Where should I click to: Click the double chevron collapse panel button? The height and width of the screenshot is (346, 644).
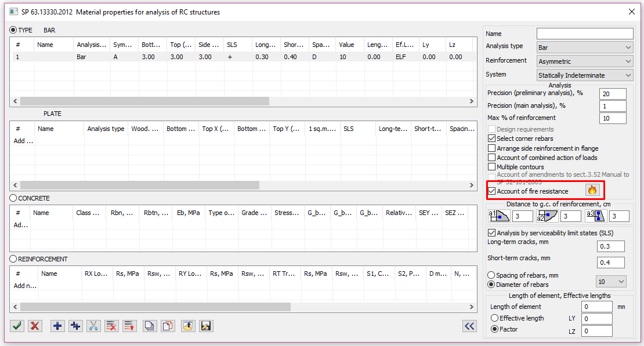click(469, 326)
